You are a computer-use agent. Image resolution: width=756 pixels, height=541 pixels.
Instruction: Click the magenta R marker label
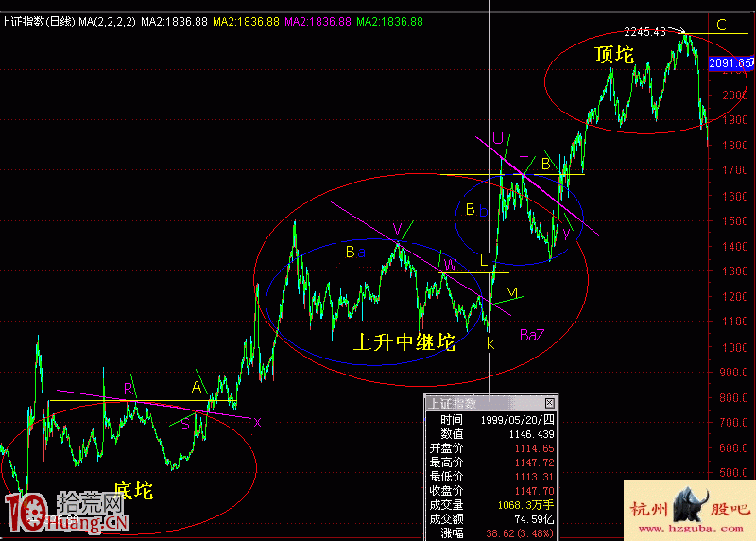click(x=129, y=389)
